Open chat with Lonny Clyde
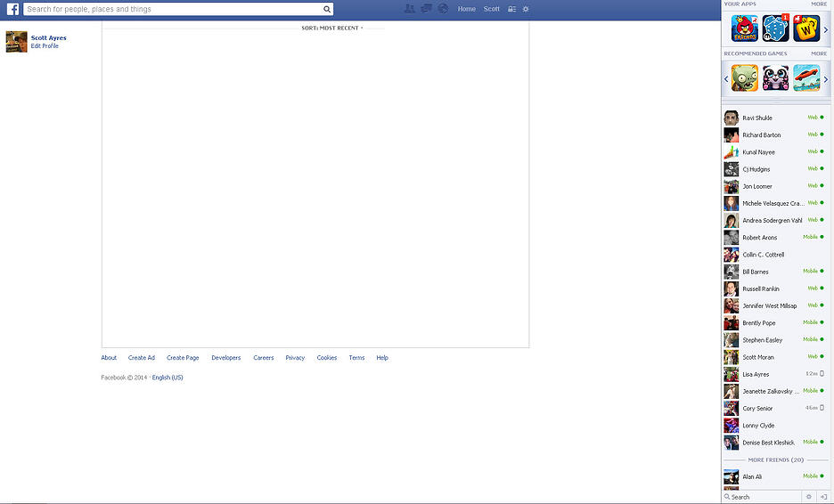The image size is (834, 504). click(x=774, y=426)
